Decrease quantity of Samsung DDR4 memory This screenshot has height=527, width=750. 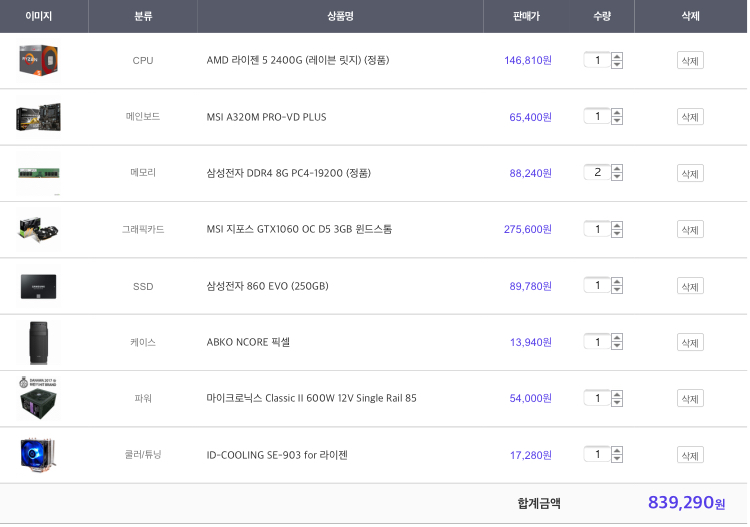point(617,177)
